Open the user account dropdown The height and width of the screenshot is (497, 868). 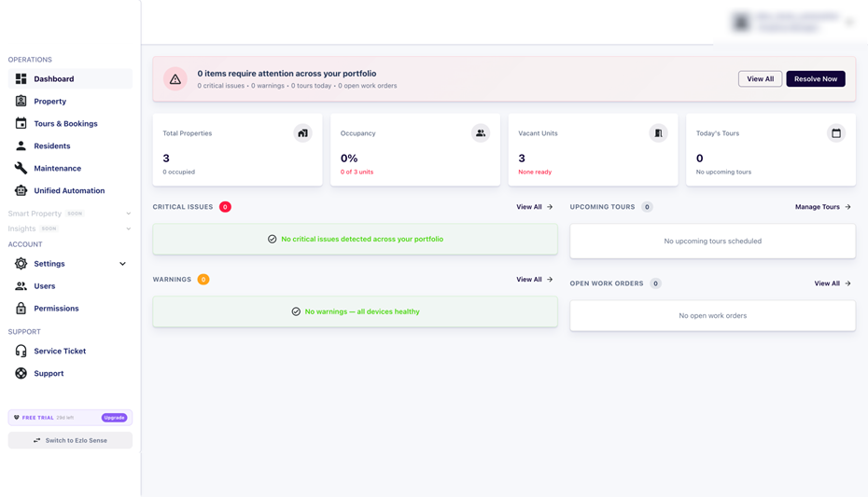click(x=849, y=22)
